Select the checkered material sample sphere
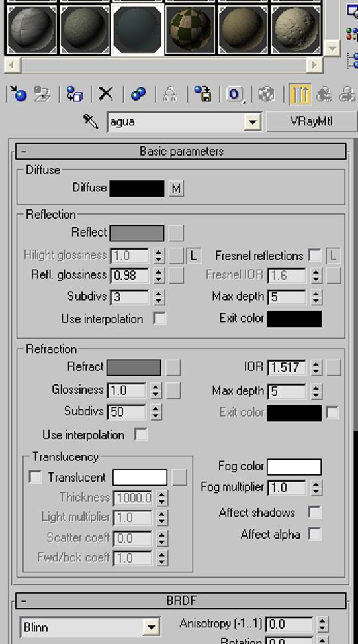Screen dimensions: 358x644 [x=191, y=30]
